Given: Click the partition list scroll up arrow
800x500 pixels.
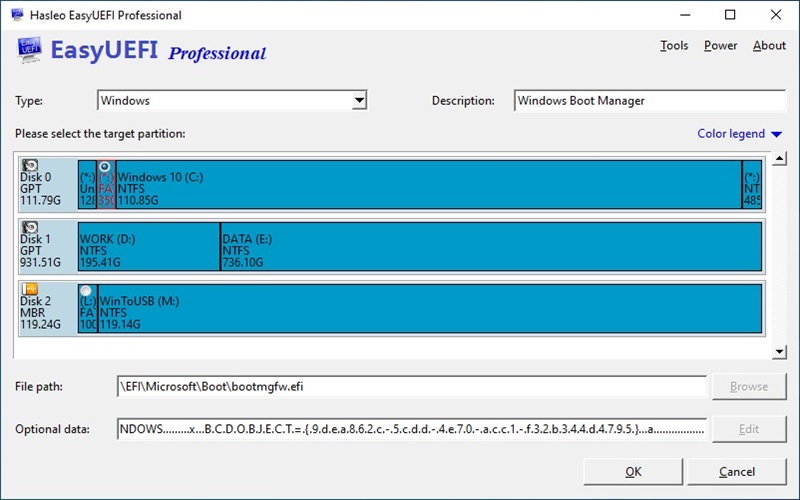Looking at the screenshot, I should (779, 159).
